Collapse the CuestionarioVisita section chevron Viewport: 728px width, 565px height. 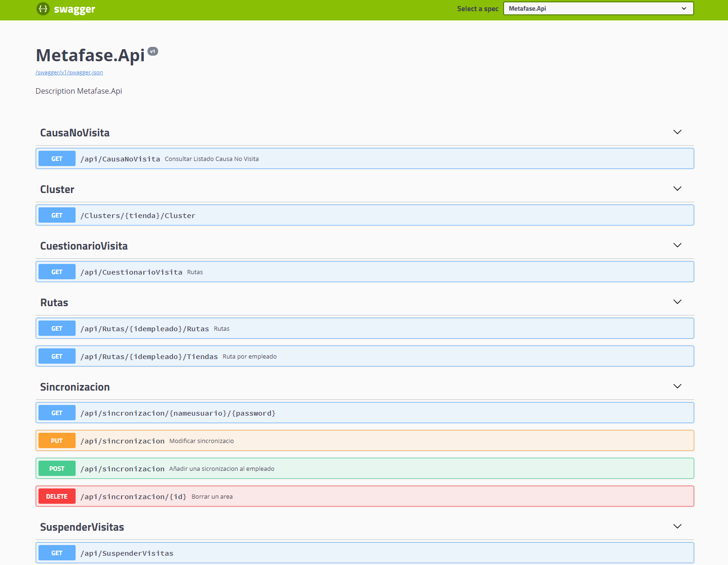pyautogui.click(x=677, y=245)
